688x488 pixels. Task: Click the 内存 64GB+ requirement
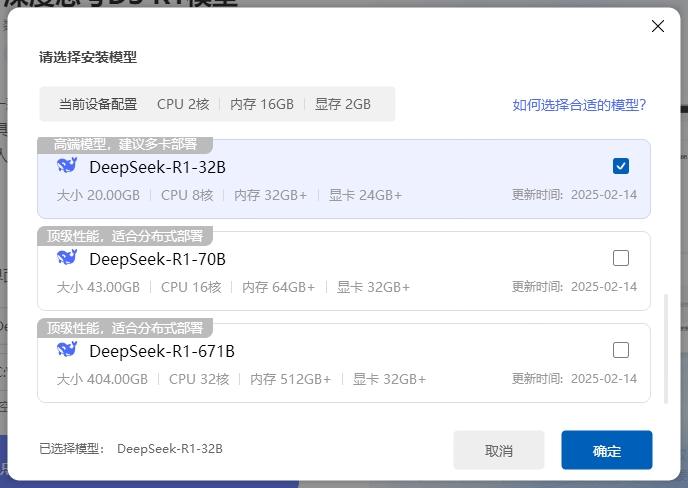pos(279,287)
